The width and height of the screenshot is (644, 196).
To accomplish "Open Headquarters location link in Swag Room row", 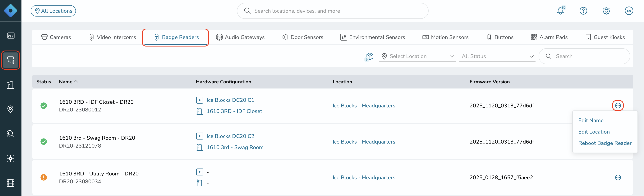I will click(x=364, y=142).
